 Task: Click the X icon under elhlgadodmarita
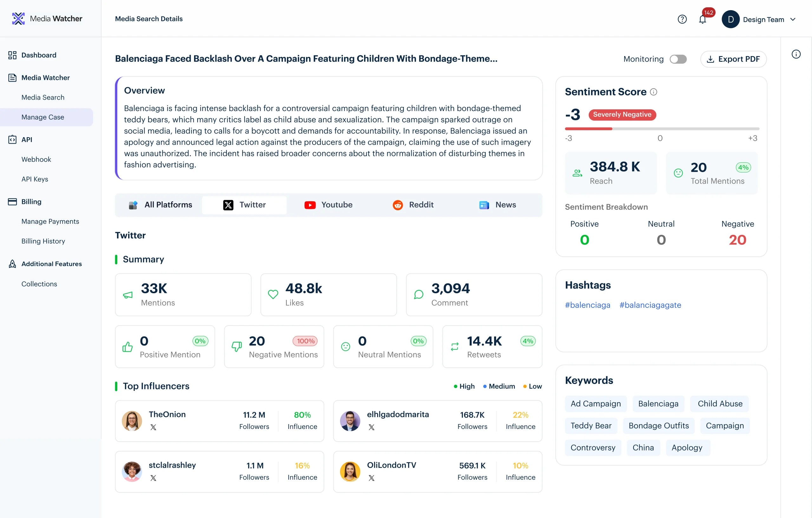click(371, 427)
